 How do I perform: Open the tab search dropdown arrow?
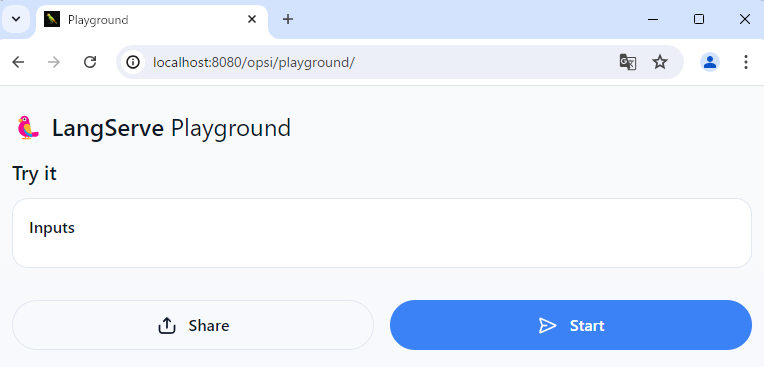(x=16, y=19)
